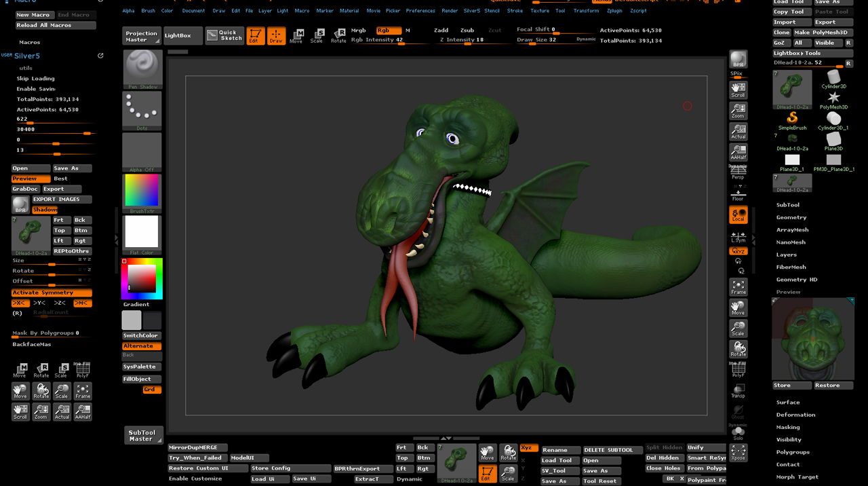Expand the ArrayMesh subpalette
Image resolution: width=868 pixels, height=486 pixels.
pyautogui.click(x=792, y=230)
